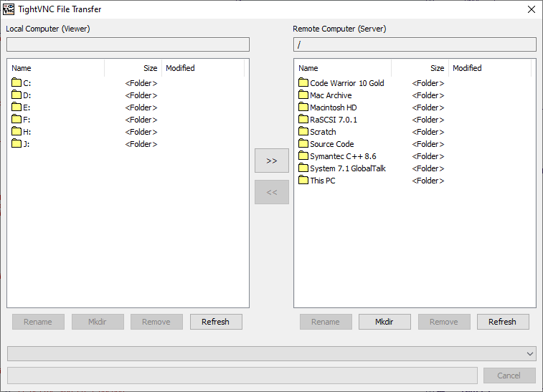543x392 pixels.
Task: Click the TightVNC icon in title bar
Action: [9, 9]
